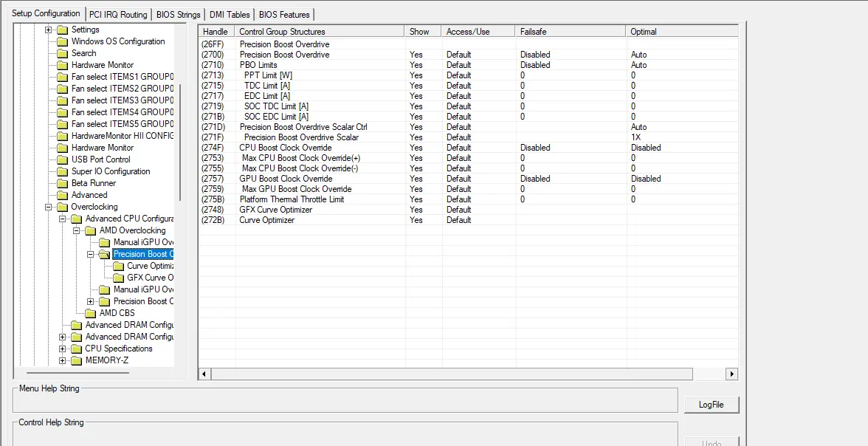This screenshot has height=446, width=868.
Task: Click the table's right scroll arrow
Action: 732,374
